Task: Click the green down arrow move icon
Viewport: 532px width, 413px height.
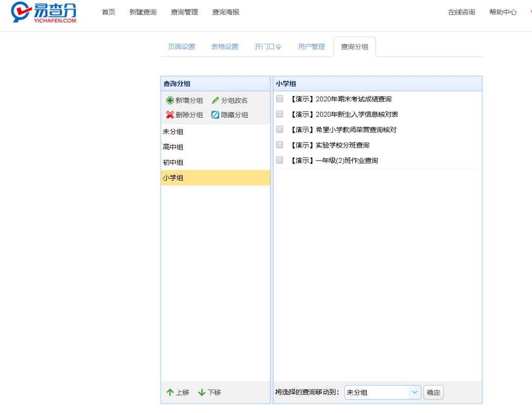Action: click(201, 392)
